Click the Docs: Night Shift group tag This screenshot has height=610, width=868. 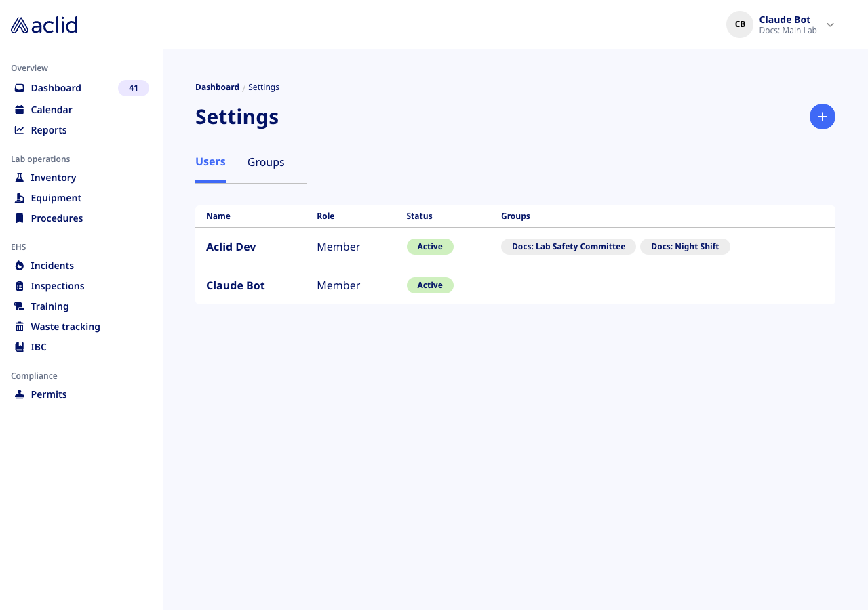[x=685, y=247]
